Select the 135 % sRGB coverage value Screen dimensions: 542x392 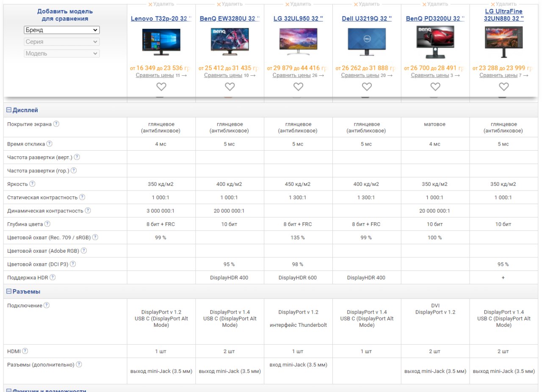point(298,237)
